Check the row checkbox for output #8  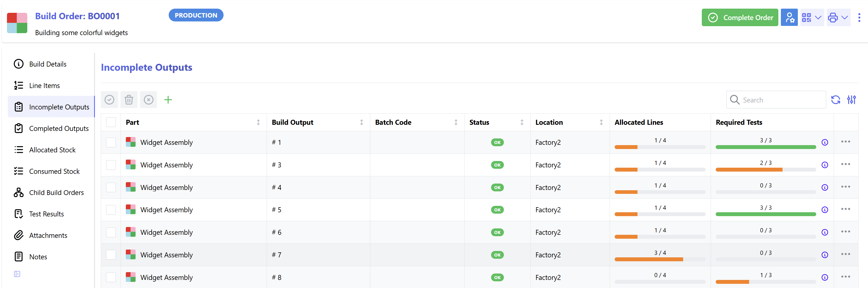111,277
